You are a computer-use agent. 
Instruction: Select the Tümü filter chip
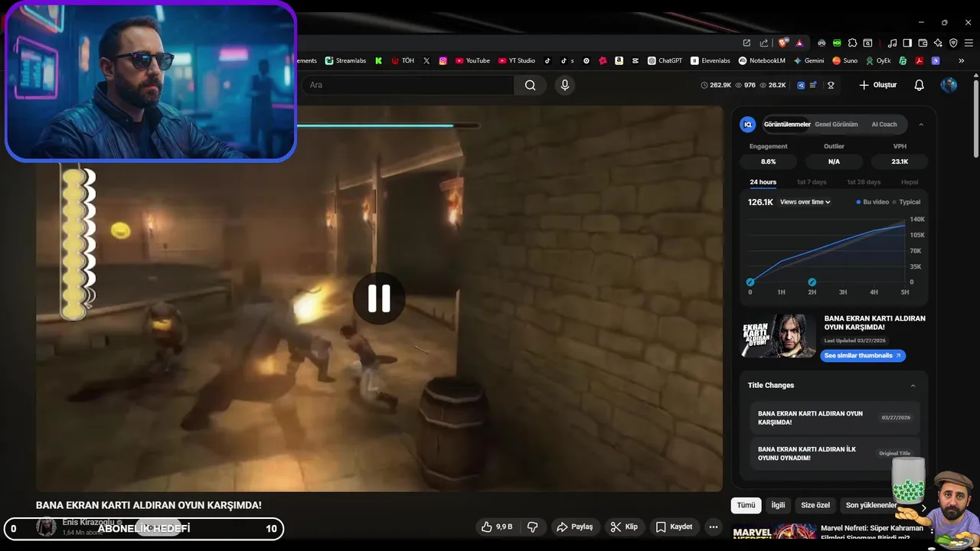coord(746,505)
